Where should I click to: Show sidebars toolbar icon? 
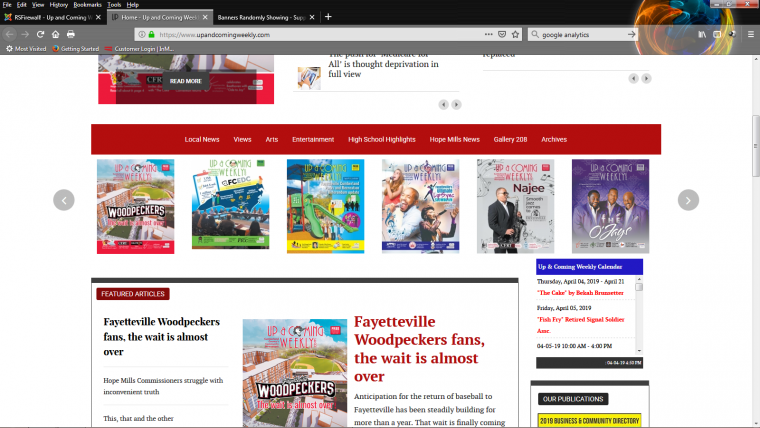(x=717, y=34)
